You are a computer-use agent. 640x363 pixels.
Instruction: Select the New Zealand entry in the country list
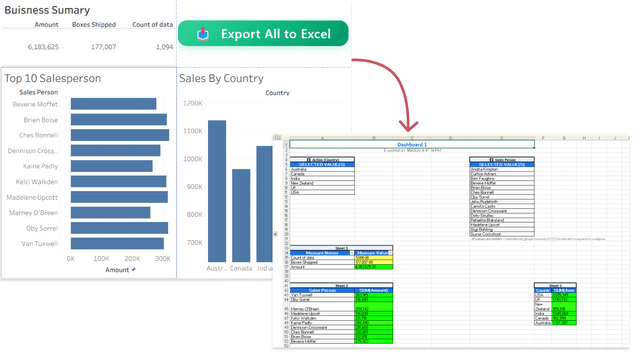322,183
